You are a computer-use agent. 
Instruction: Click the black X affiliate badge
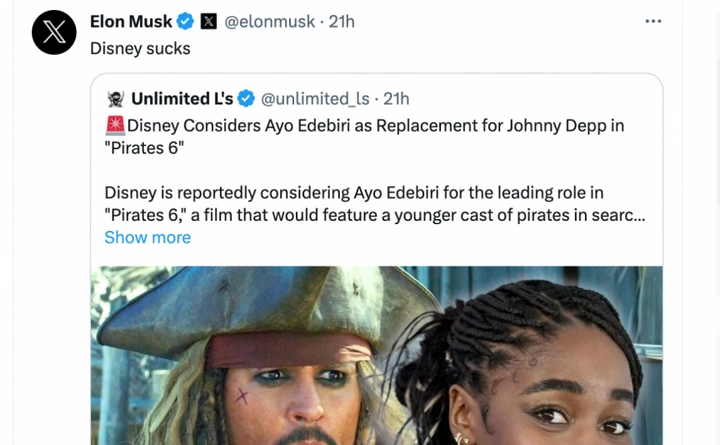(209, 21)
